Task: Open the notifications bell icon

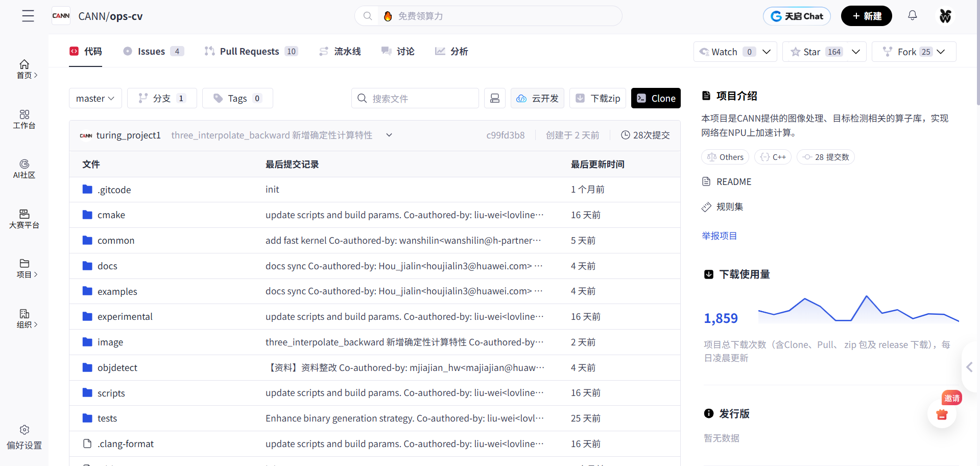Action: tap(913, 15)
